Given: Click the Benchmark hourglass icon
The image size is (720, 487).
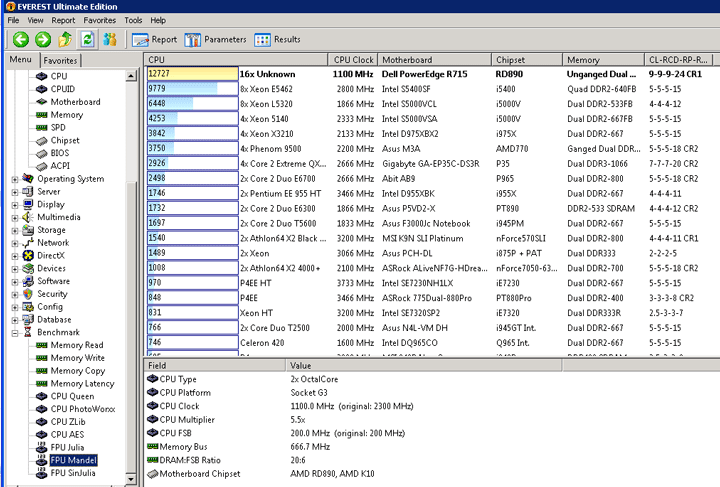Looking at the screenshot, I should coord(28,332).
